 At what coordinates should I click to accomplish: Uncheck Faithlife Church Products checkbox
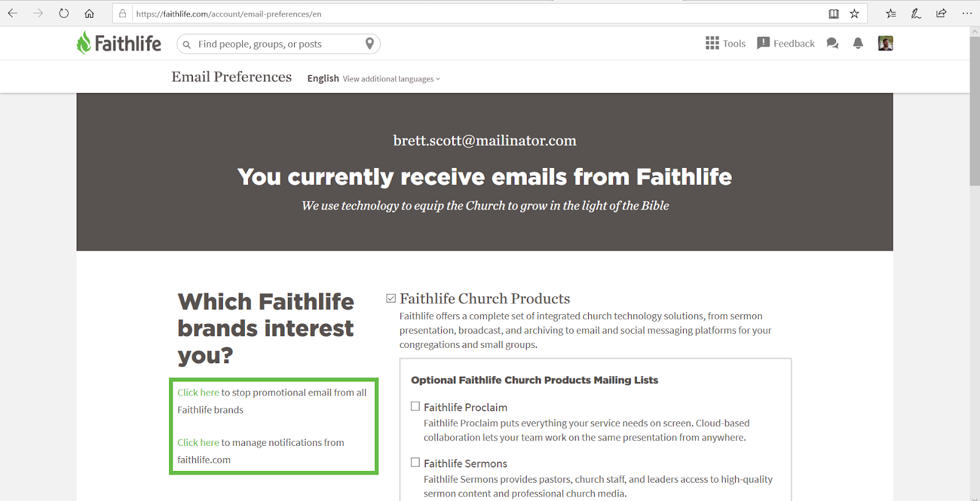click(391, 298)
